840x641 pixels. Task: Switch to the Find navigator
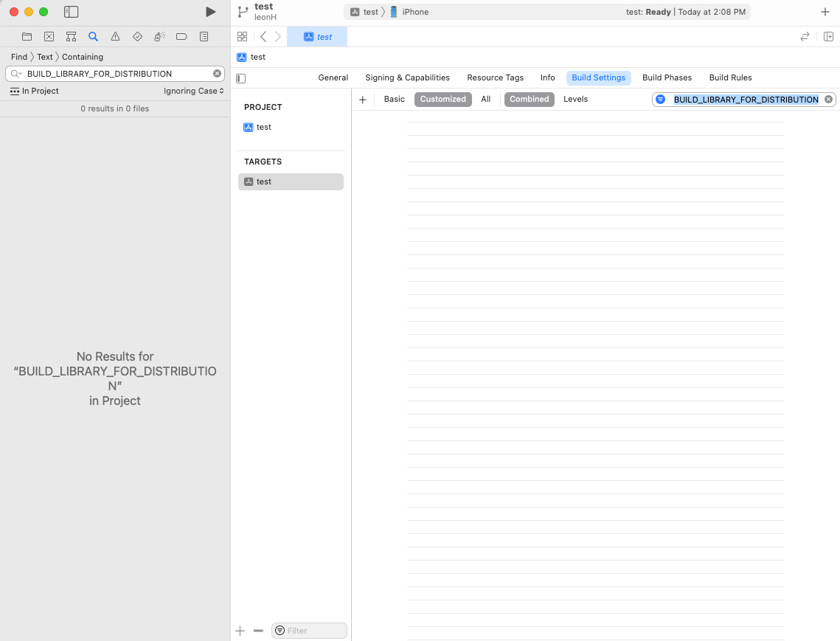pyautogui.click(x=92, y=36)
